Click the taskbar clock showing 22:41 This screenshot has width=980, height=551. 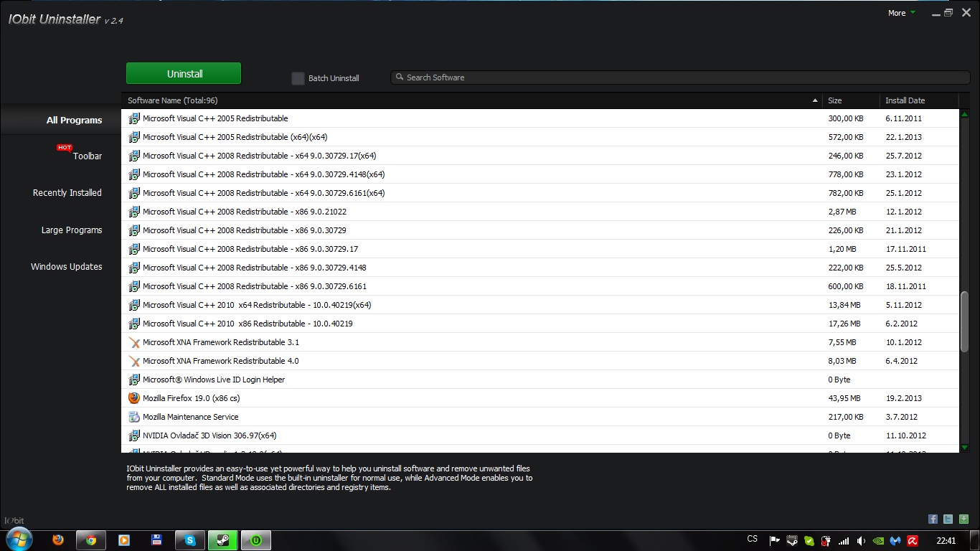click(946, 540)
